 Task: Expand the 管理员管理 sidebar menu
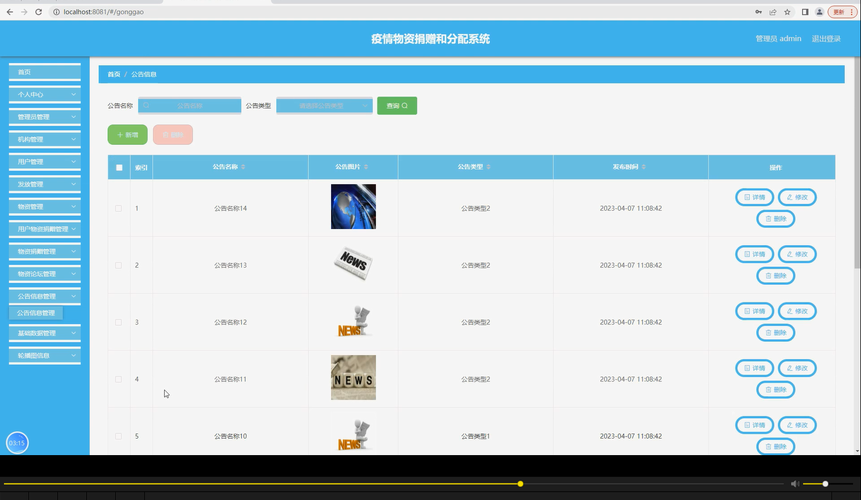point(45,117)
